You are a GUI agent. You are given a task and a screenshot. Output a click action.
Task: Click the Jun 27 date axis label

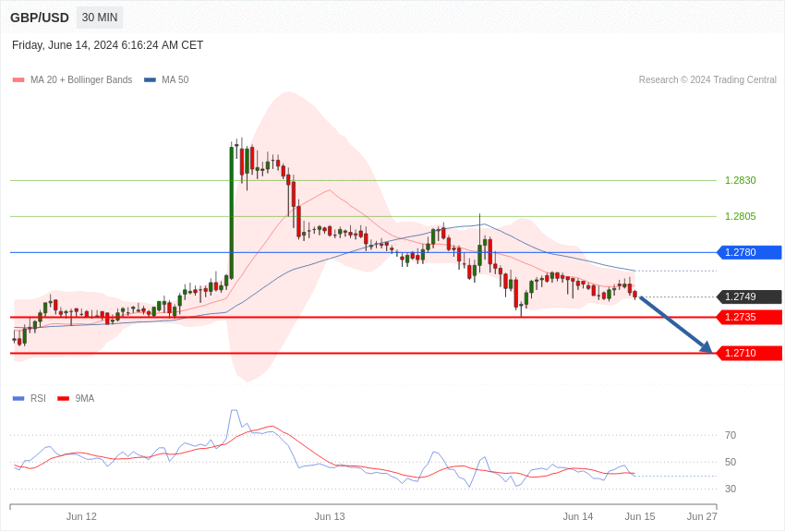(x=702, y=516)
